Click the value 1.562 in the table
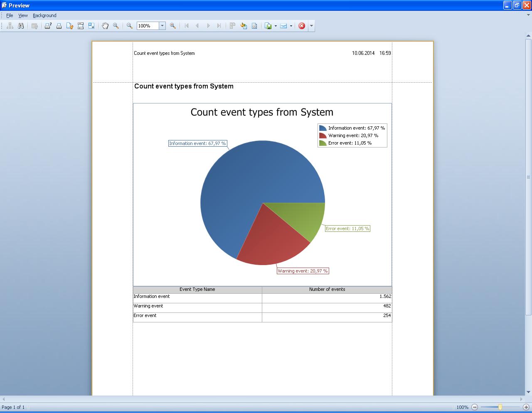The image size is (532, 413). coord(385,297)
